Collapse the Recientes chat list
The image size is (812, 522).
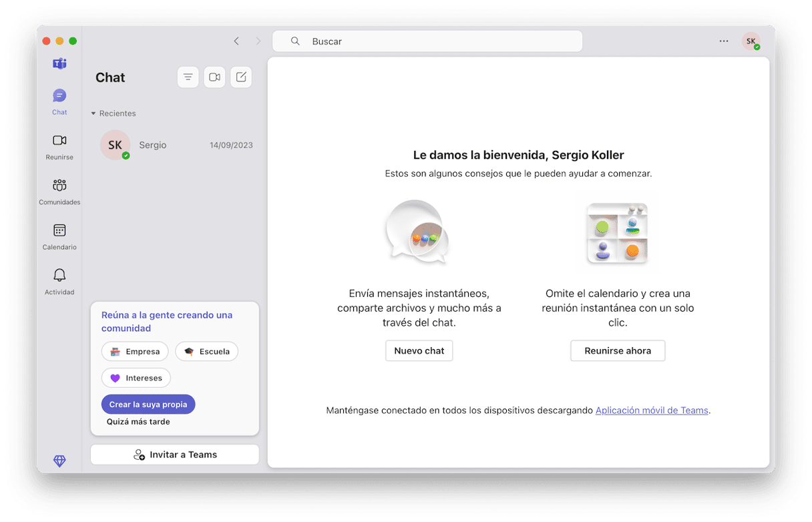(x=93, y=113)
